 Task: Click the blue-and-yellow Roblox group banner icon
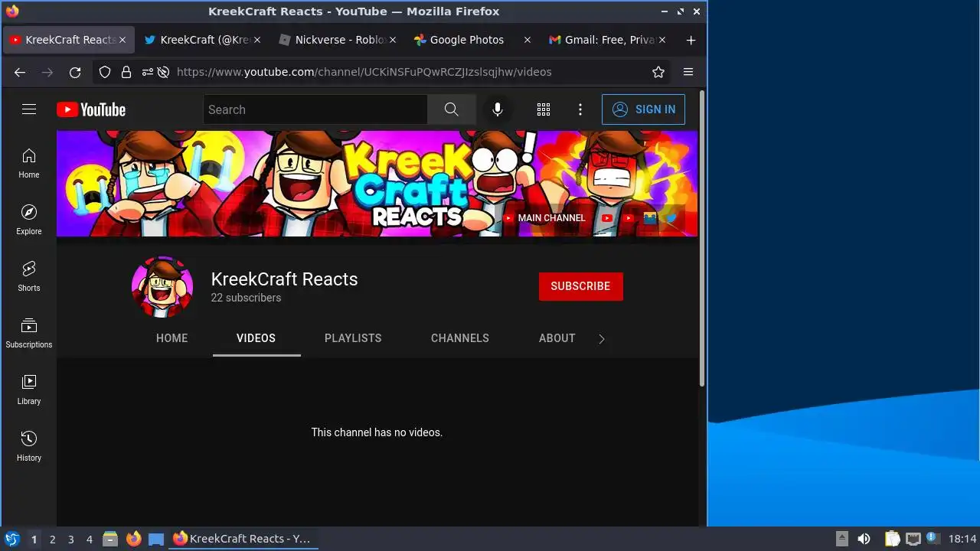[650, 218]
